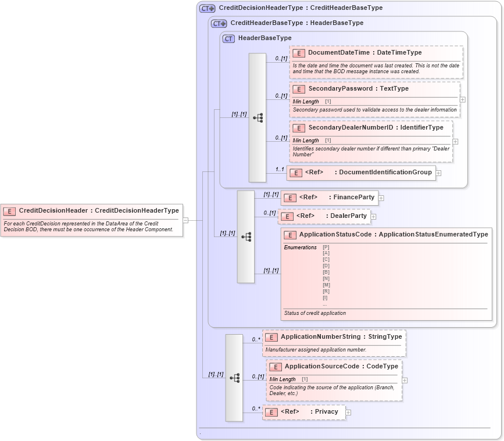Select the E icon of SecondaryDealerNumberID

coord(298,128)
